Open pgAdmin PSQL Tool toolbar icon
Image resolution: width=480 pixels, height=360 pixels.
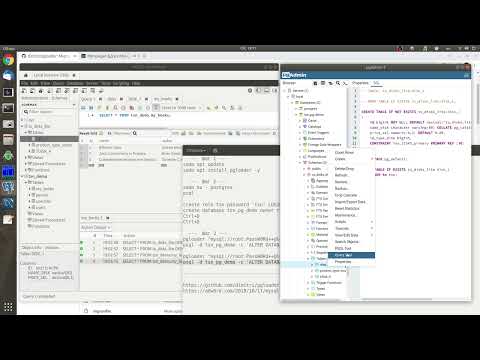tap(345, 83)
